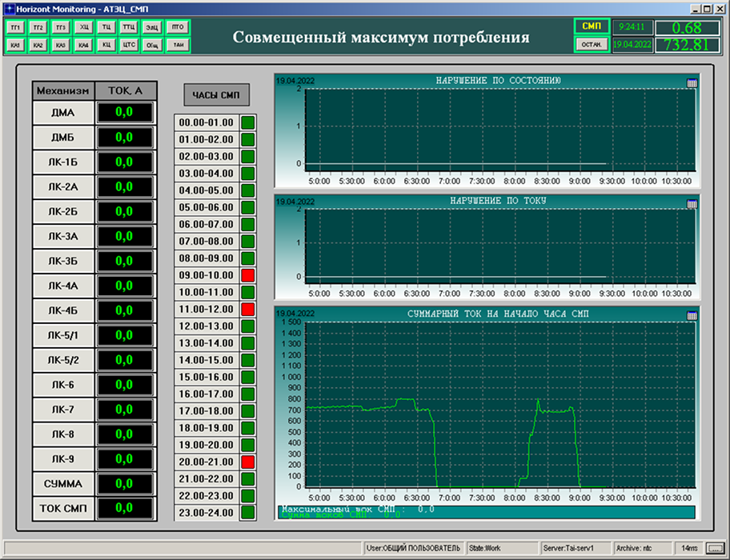Image resolution: width=730 pixels, height=560 pixels.
Task: Select the ЛК-3А mechanism row label
Action: (62, 236)
